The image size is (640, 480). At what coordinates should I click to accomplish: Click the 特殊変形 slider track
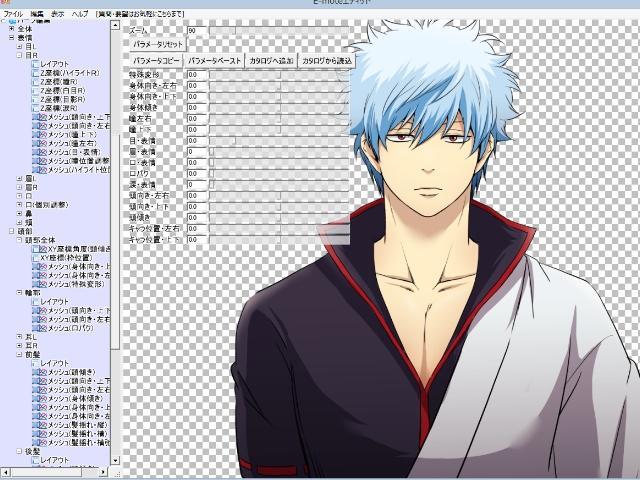(x=279, y=75)
